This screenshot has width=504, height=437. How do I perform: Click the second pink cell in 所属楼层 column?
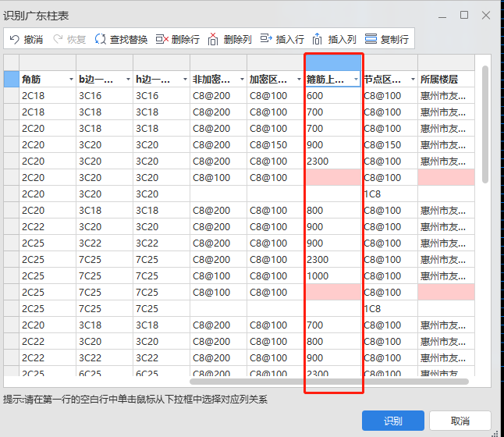pyautogui.click(x=446, y=293)
